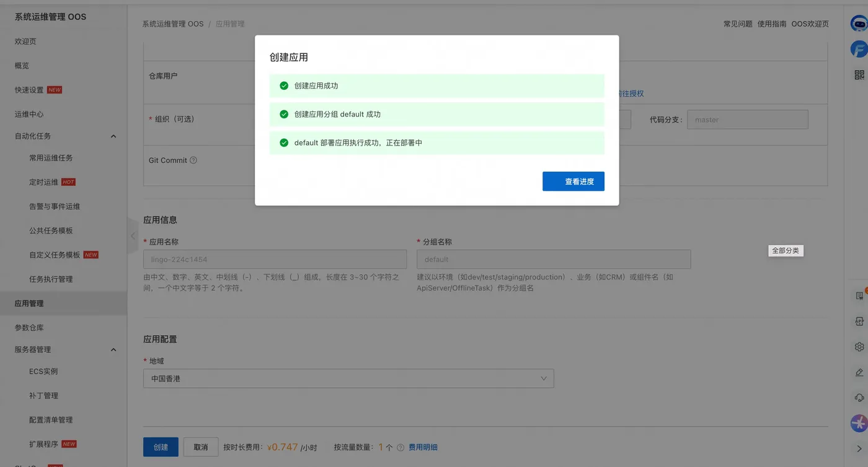Expand the right rail with bottom chevron
Screen dimensions: 868x467
859,449
